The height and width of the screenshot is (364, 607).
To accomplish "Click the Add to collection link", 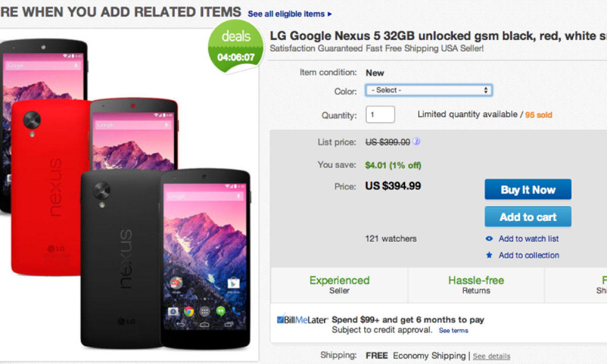I will pyautogui.click(x=529, y=255).
